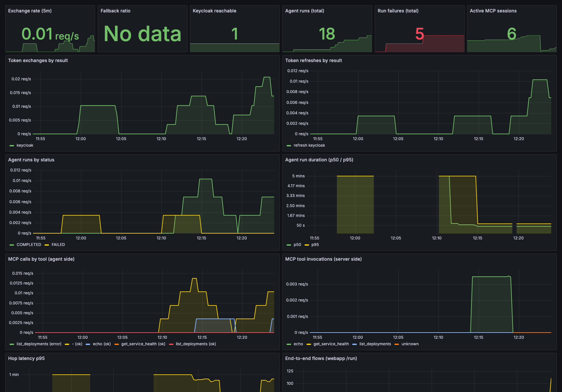Viewport: 562px width, 392px height.
Task: Click the Active MCP sessions value 6
Action: tap(512, 34)
